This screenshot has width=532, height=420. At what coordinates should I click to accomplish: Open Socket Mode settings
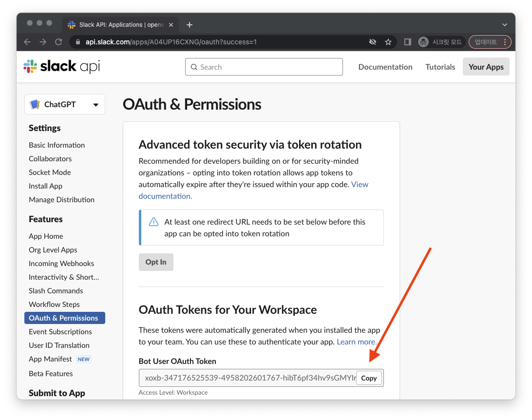(50, 172)
